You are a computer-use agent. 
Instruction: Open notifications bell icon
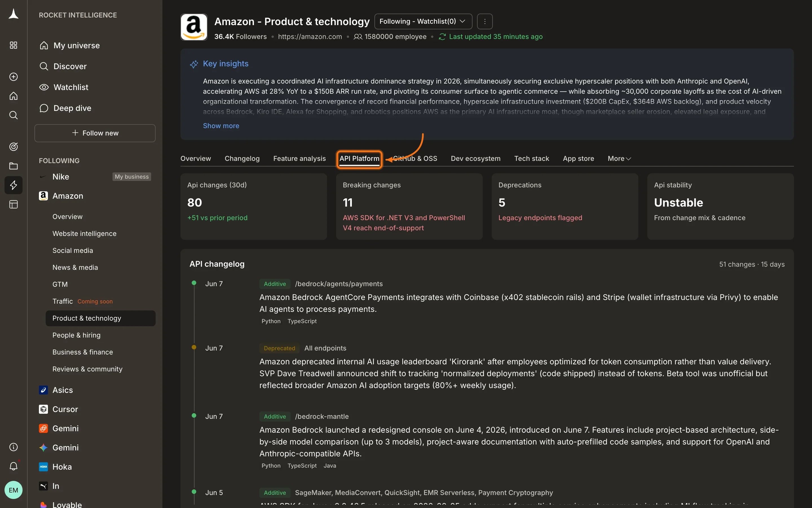[x=14, y=466]
